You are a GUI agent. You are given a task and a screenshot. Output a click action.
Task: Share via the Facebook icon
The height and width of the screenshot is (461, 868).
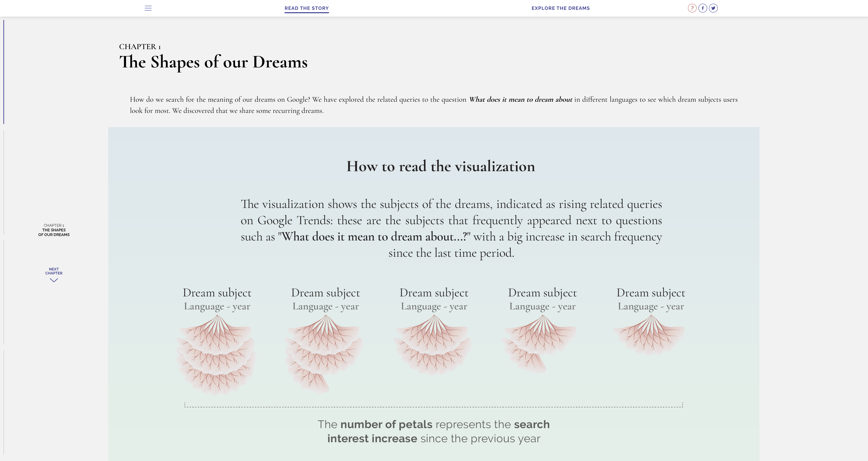click(702, 8)
